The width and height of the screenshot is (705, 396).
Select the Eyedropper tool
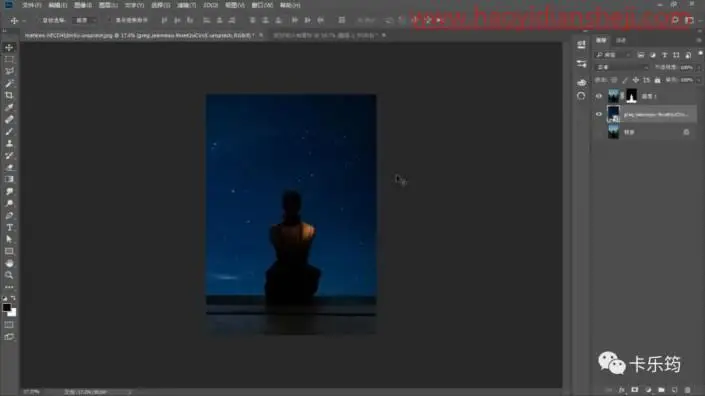tap(9, 107)
